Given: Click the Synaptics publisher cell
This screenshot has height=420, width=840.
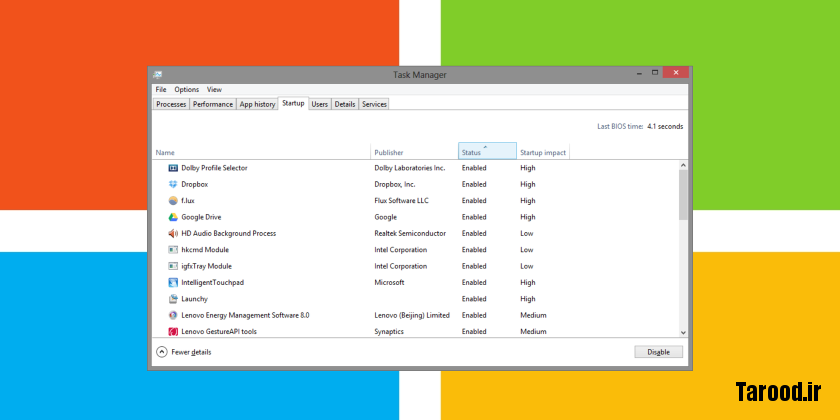Looking at the screenshot, I should click(389, 332).
